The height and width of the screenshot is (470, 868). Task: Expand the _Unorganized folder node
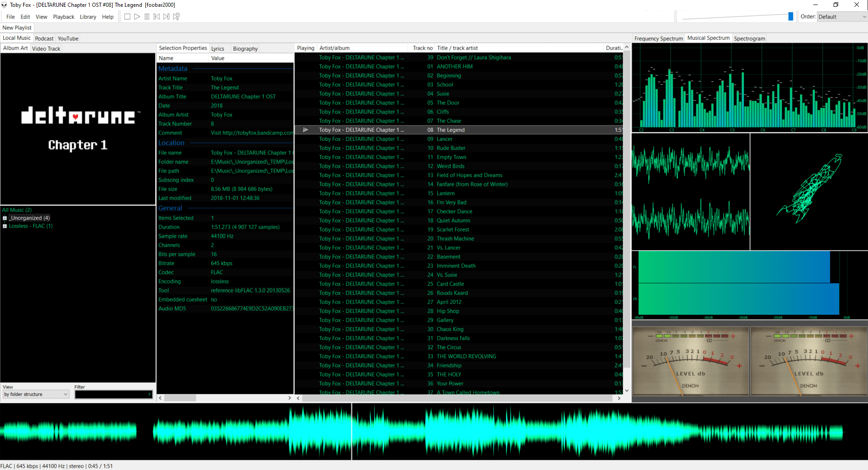[x=5, y=218]
